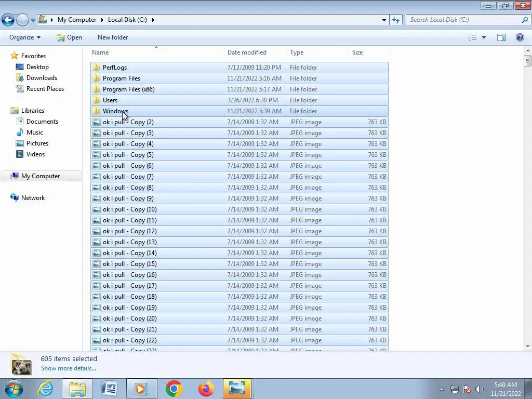The height and width of the screenshot is (399, 532).
Task: Launch Internet Explorer from the taskbar
Action: [x=45, y=389]
